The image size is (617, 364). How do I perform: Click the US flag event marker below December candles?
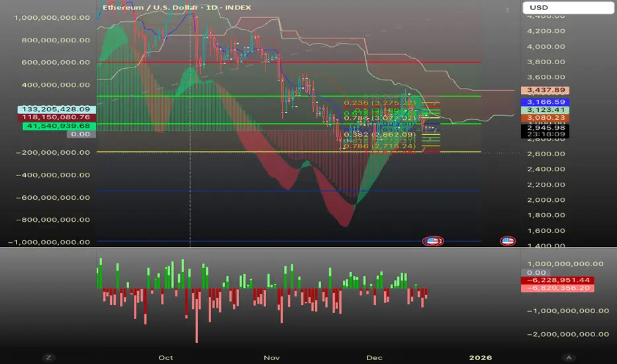433,241
